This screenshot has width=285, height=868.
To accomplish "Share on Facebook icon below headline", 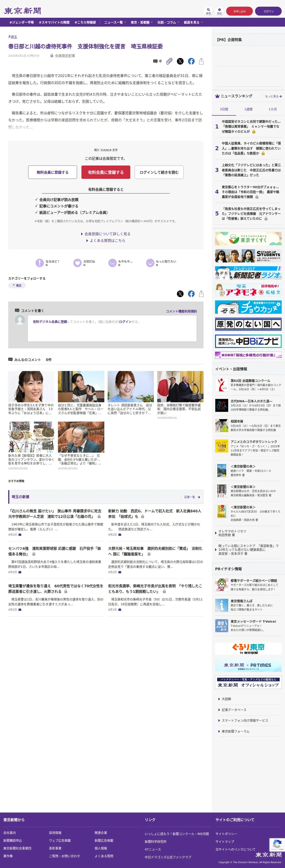I will 191,61.
